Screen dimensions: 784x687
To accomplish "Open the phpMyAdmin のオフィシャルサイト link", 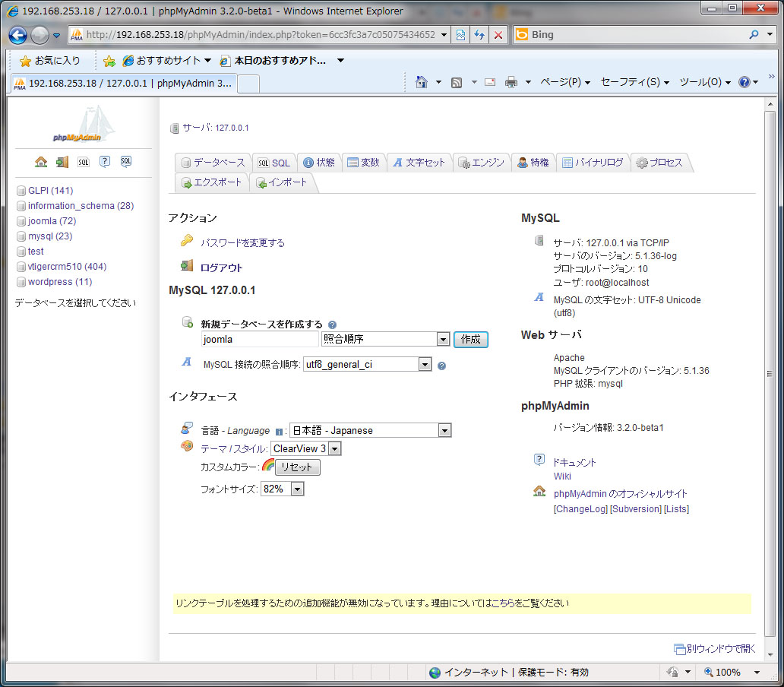I will point(620,493).
